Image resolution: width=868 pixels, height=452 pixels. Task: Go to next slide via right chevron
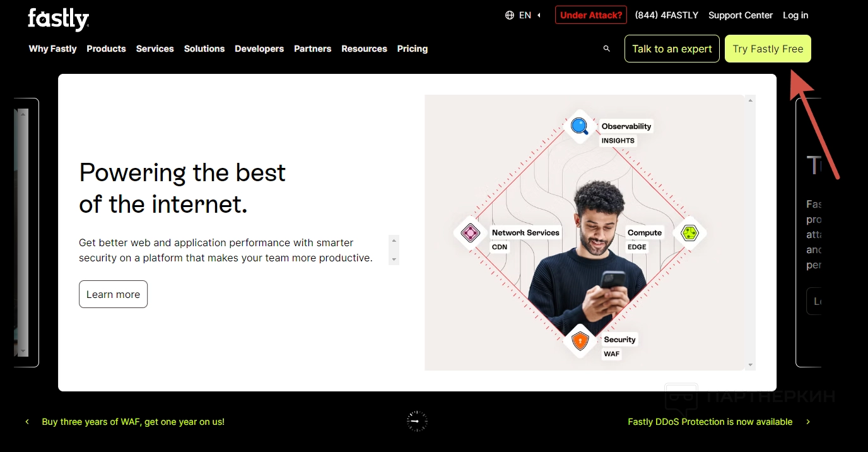pyautogui.click(x=808, y=422)
